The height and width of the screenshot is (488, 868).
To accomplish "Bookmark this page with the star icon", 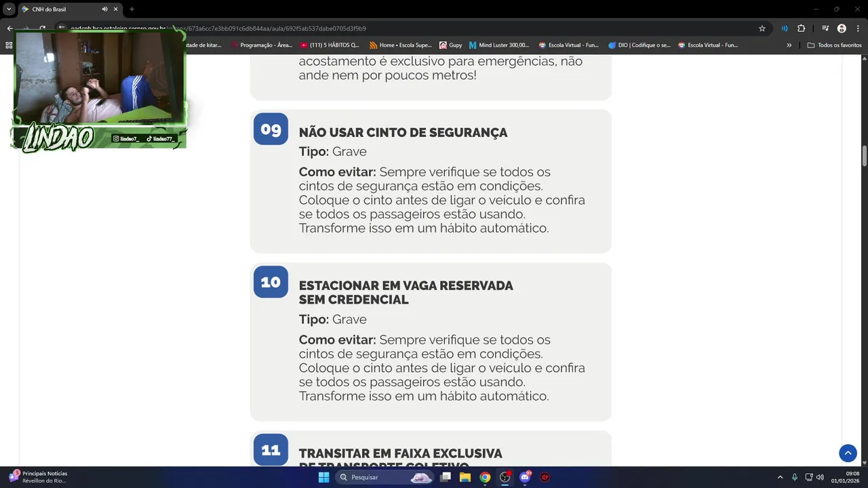I will [762, 28].
